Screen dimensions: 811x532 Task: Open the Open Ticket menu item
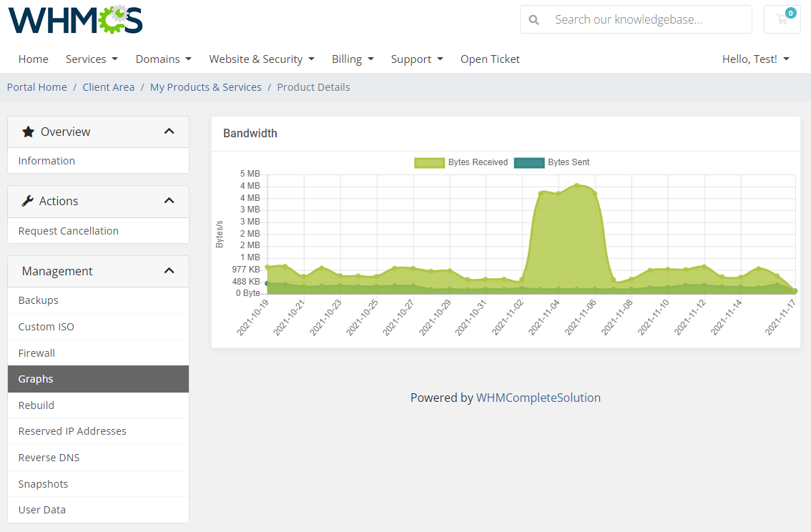(x=490, y=59)
